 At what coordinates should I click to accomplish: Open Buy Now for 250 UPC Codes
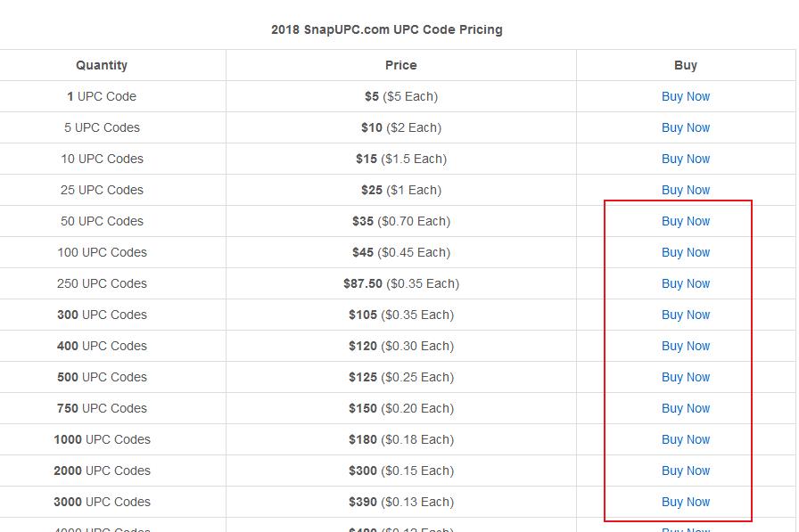click(685, 283)
